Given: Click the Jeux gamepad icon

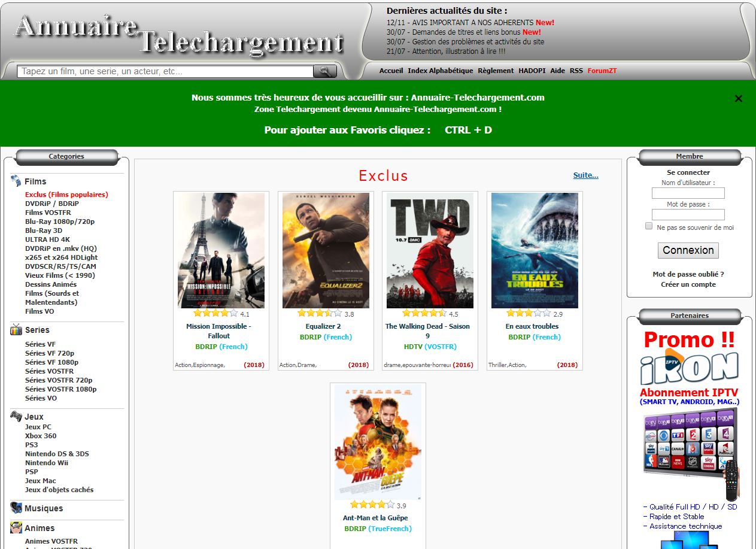Looking at the screenshot, I should point(16,416).
